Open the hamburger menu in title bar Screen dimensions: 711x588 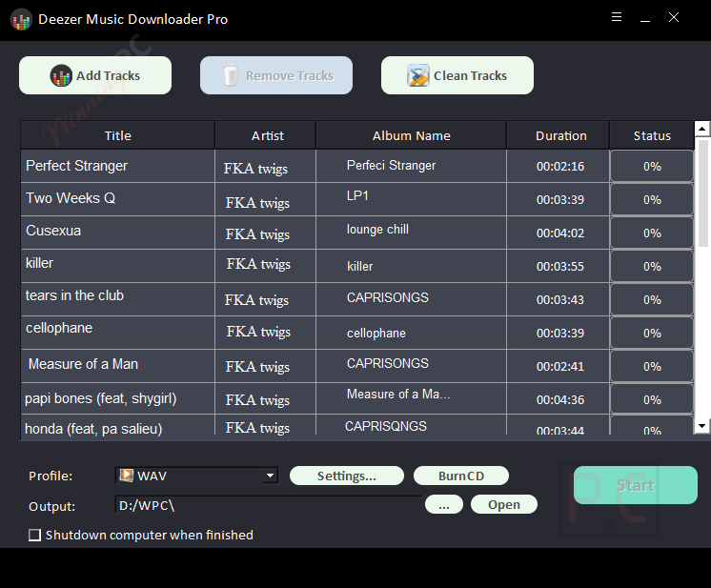[617, 17]
